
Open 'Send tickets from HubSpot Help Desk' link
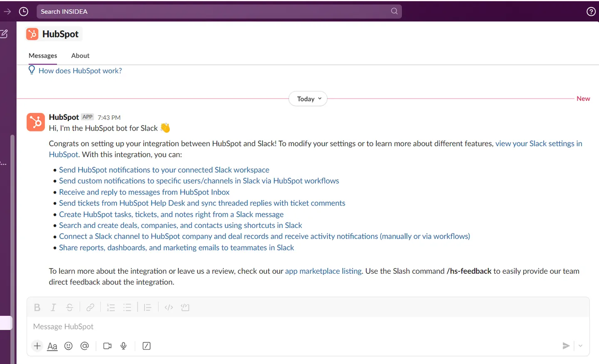(x=202, y=203)
